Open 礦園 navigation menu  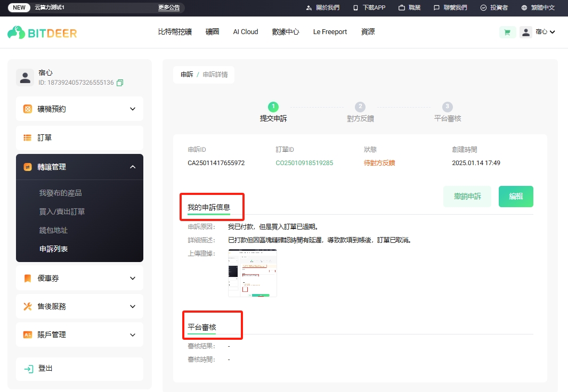pyautogui.click(x=212, y=32)
